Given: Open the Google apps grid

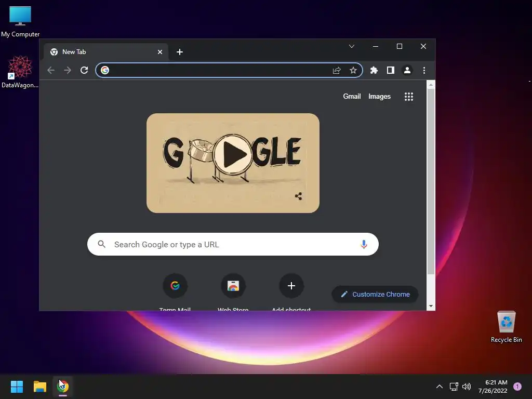Looking at the screenshot, I should (409, 97).
